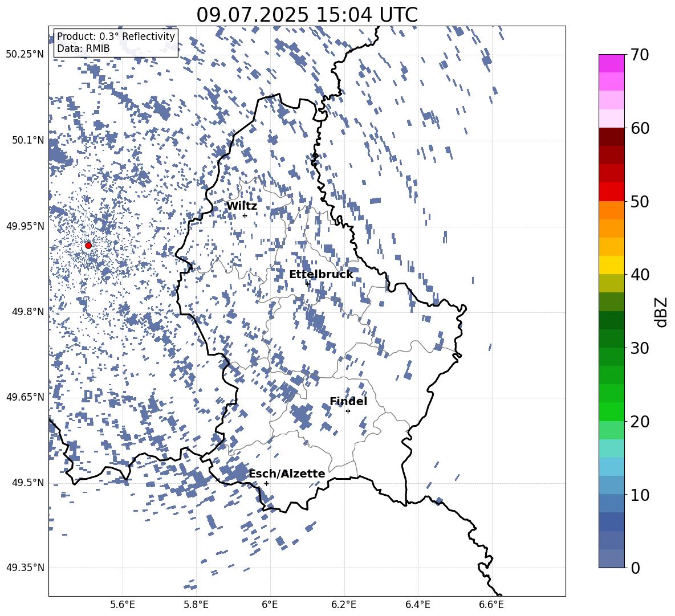
Task: Click the 'Data: RMIB' text
Action: coord(83,48)
